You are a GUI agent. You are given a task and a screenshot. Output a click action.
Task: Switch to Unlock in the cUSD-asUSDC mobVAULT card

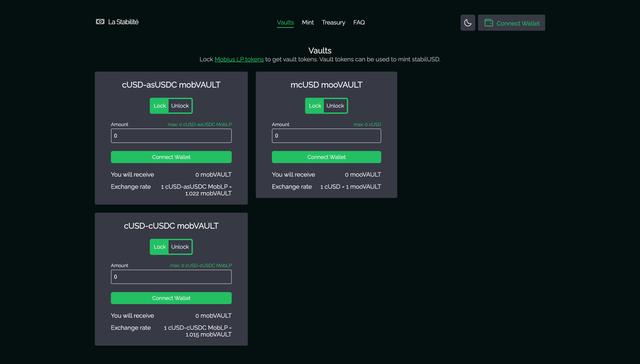(x=180, y=106)
